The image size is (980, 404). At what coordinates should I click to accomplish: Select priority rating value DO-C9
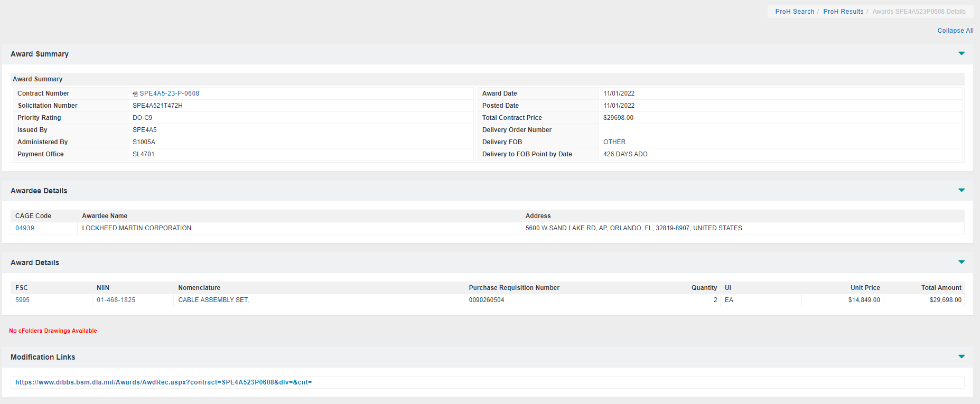142,118
